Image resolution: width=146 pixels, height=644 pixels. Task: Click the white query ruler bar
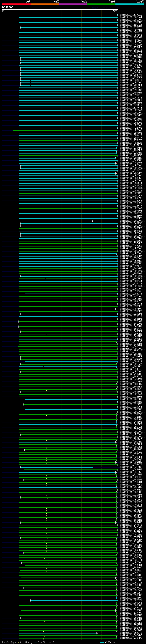click(x=60, y=9)
